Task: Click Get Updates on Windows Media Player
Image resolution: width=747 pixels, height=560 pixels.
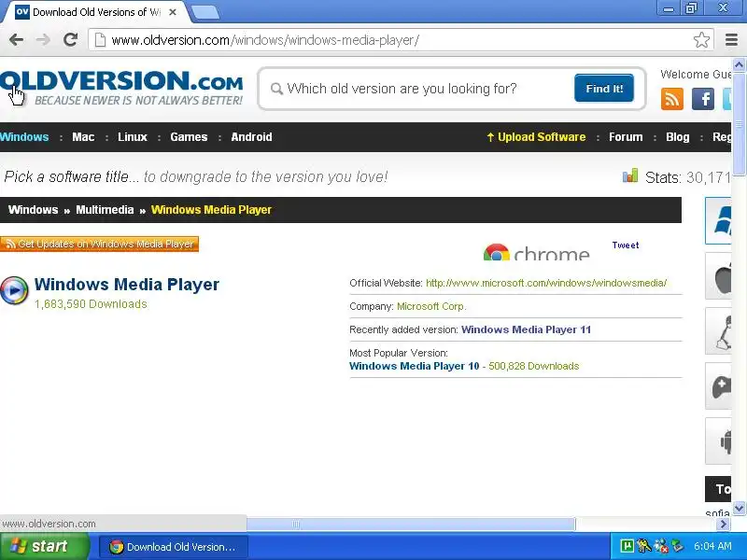Action: tap(99, 244)
